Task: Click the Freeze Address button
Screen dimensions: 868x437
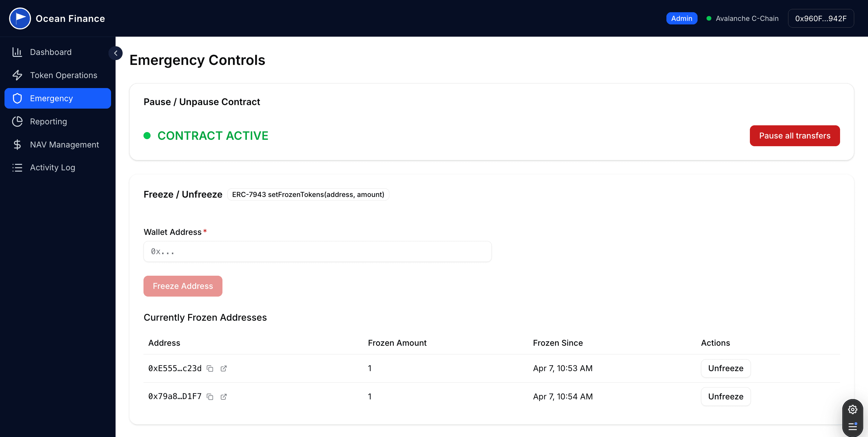Action: click(183, 286)
